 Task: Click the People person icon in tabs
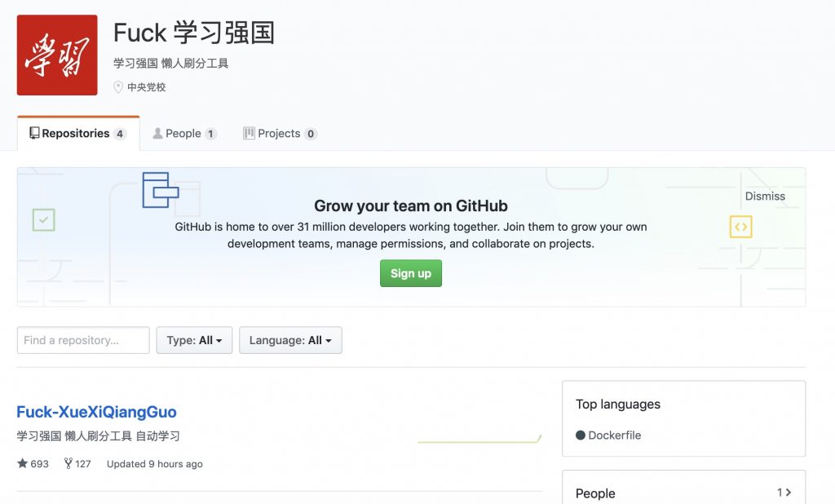157,133
